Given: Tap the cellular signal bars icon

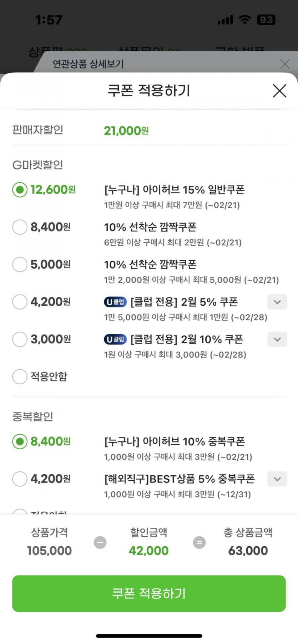Looking at the screenshot, I should pos(225,20).
